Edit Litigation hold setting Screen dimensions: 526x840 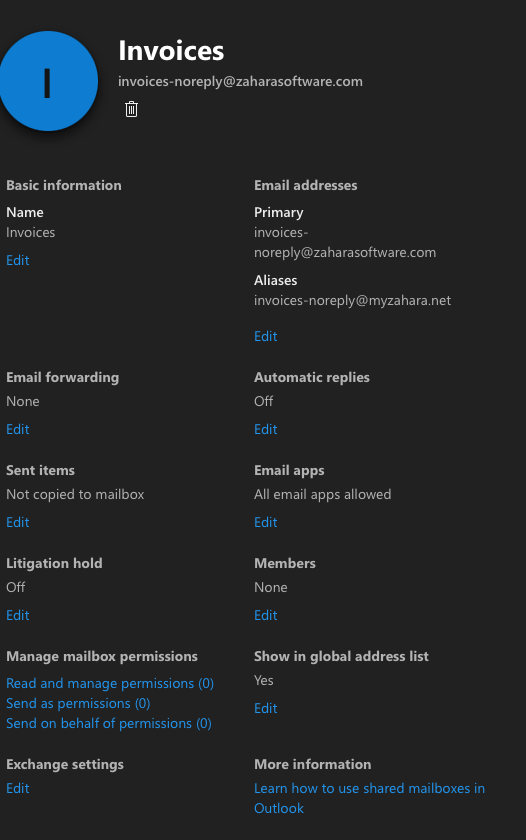(18, 616)
